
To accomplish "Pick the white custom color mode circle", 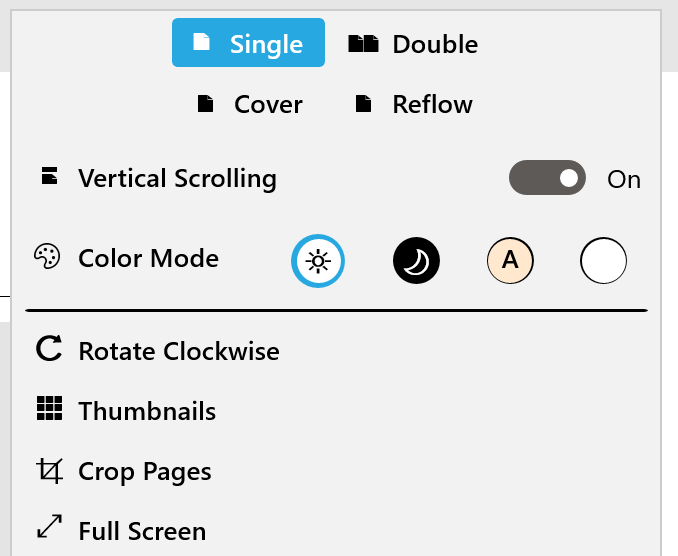I will 603,262.
